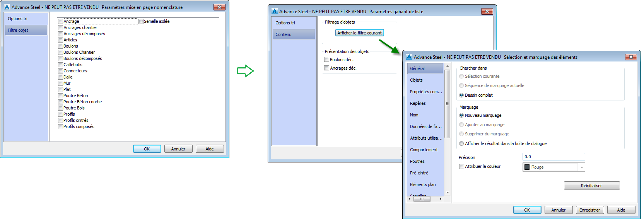Click the Précision input field
The image size is (644, 222).
pos(554,157)
